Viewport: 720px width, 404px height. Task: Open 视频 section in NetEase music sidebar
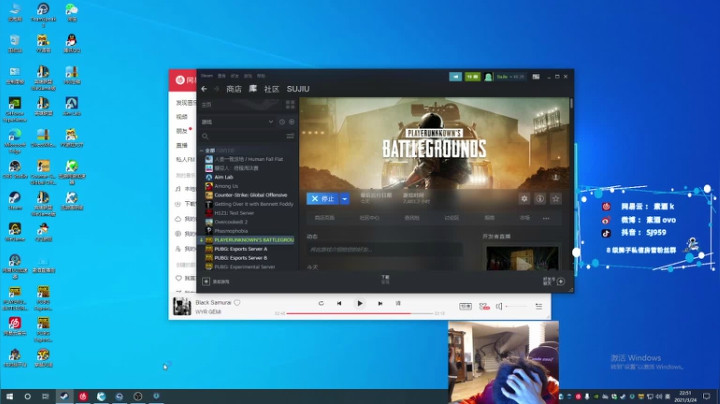(x=182, y=117)
